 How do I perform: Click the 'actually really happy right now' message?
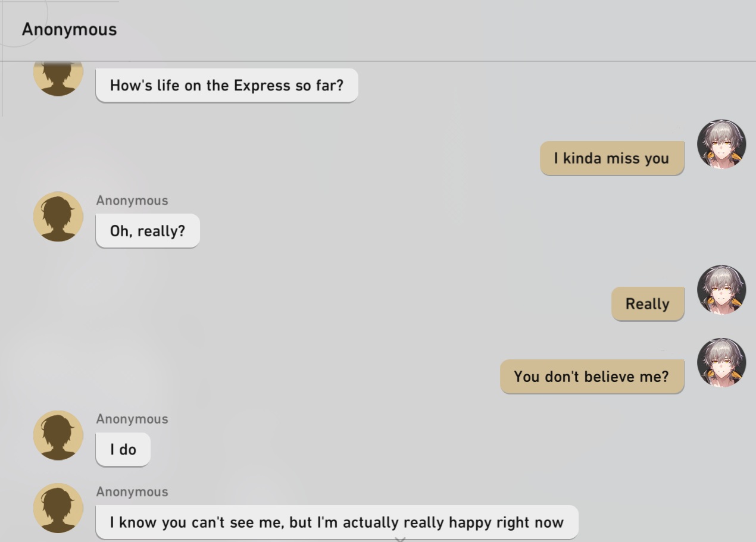336,522
